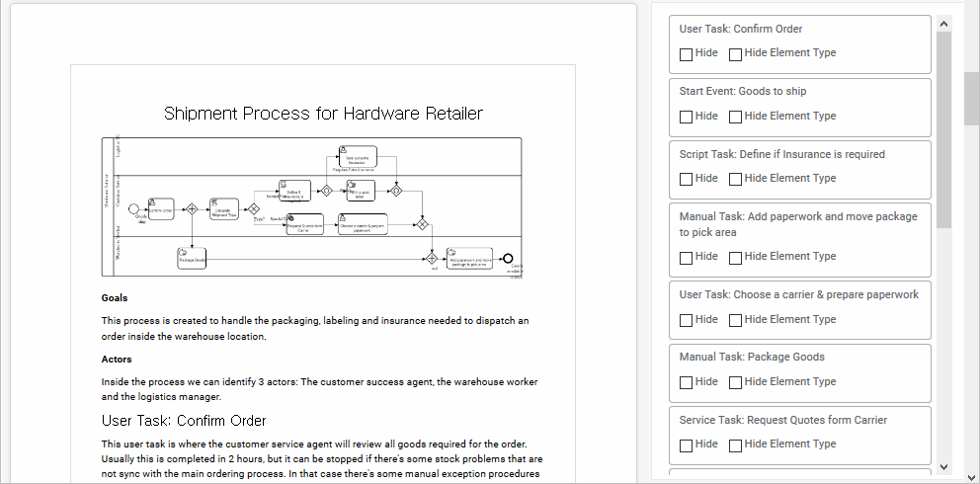Enable Hide Element Type for Service Task
Image resolution: width=980 pixels, height=484 pixels.
coord(735,444)
